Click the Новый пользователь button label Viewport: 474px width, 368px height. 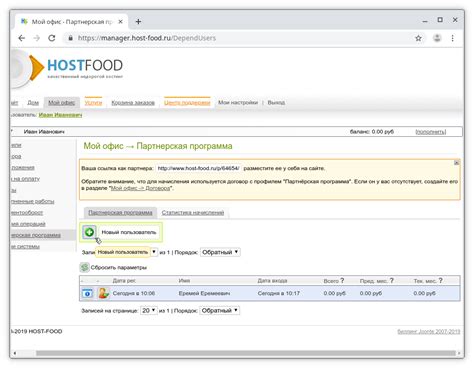(129, 232)
